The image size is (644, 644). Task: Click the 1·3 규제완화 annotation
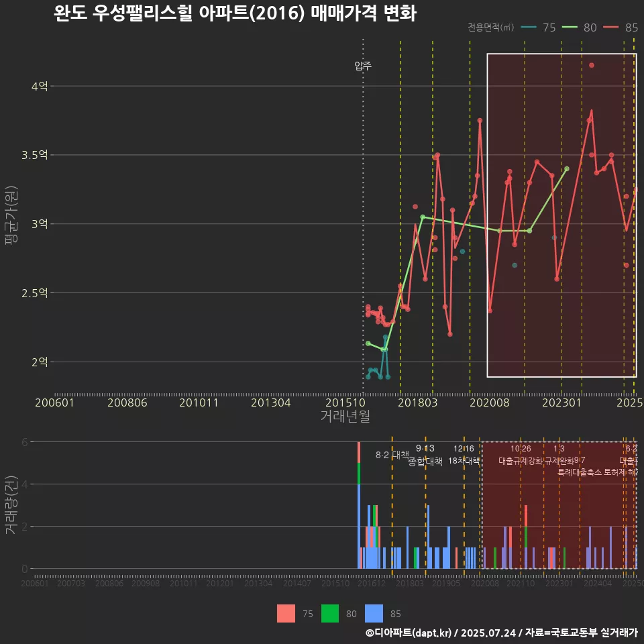coord(559,455)
